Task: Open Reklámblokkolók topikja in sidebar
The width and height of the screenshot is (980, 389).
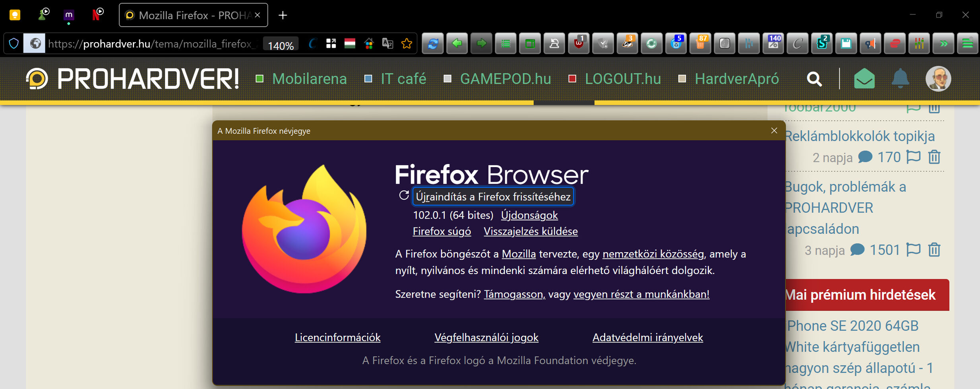Action: (860, 136)
